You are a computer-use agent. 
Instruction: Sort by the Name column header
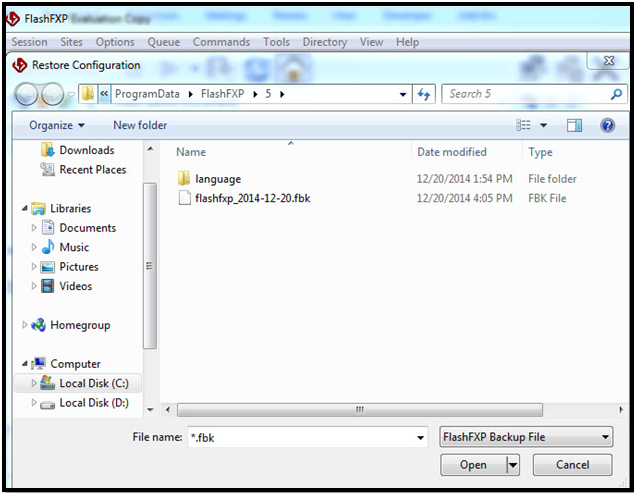(x=191, y=152)
